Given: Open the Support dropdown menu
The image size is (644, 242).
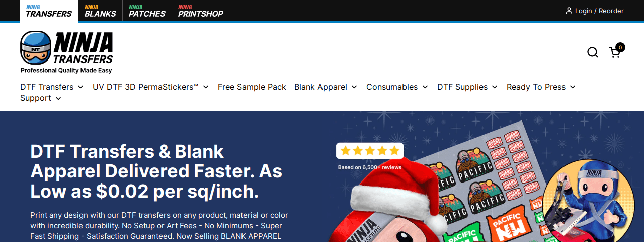Looking at the screenshot, I should 41,98.
